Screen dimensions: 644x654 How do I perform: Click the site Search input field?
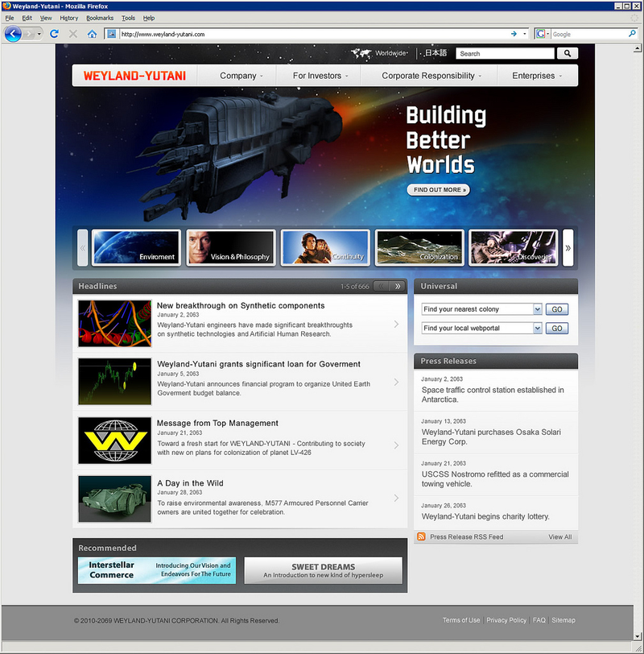coord(506,53)
